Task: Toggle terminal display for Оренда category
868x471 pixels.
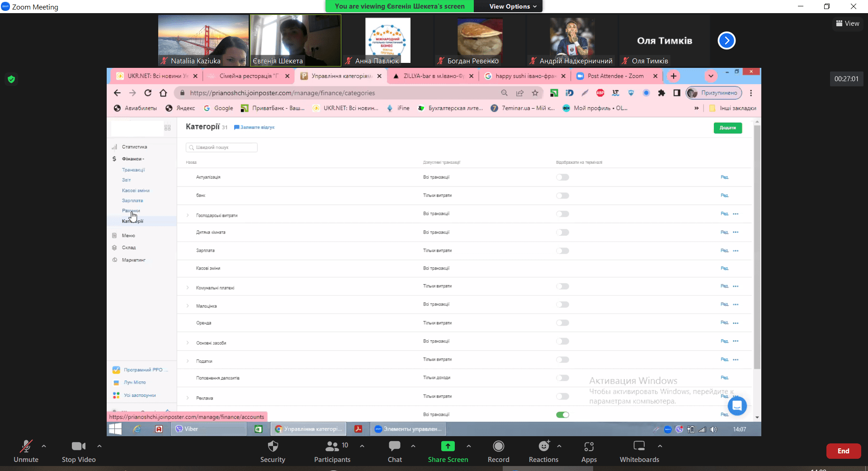Action: click(562, 323)
